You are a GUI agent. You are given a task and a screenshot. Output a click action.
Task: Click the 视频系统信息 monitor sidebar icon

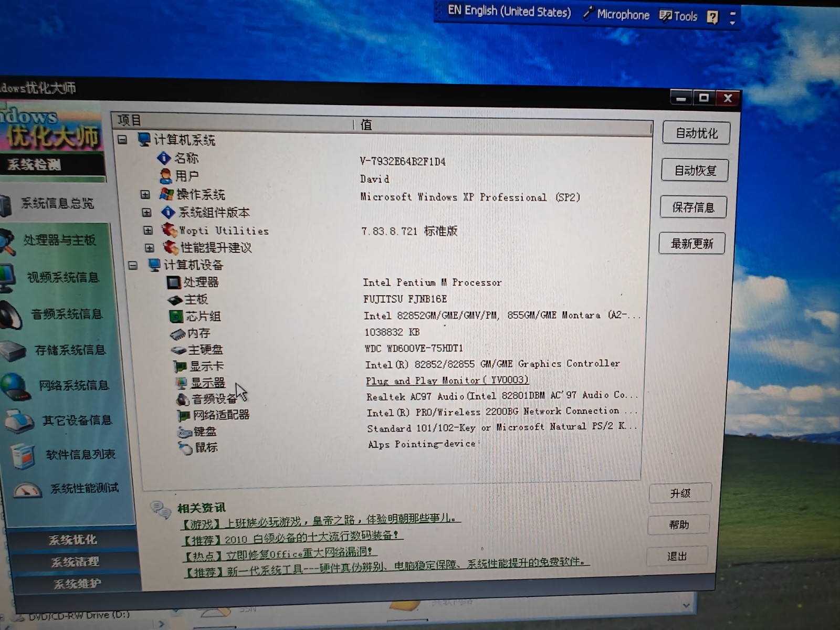[x=7, y=277]
